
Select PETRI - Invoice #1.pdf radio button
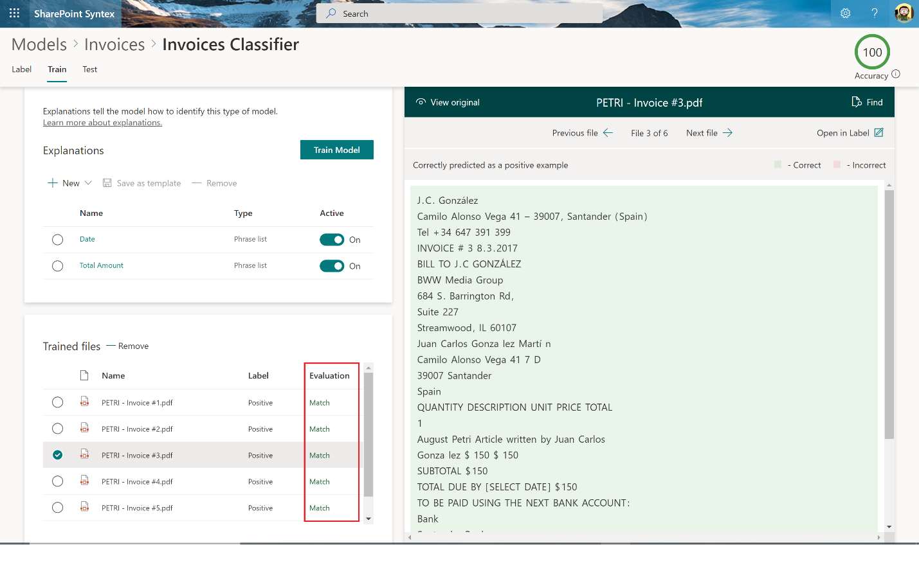[58, 402]
